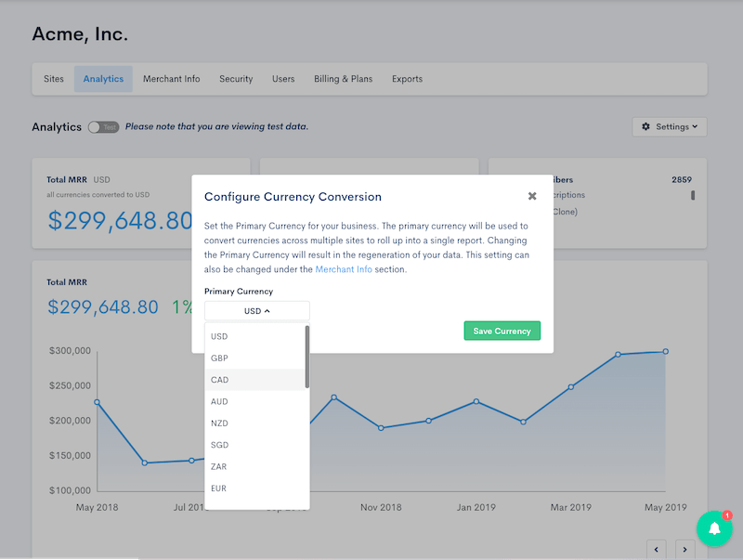Screen dimensions: 743x560
Task: Click the notification bell icon
Action: click(x=714, y=528)
